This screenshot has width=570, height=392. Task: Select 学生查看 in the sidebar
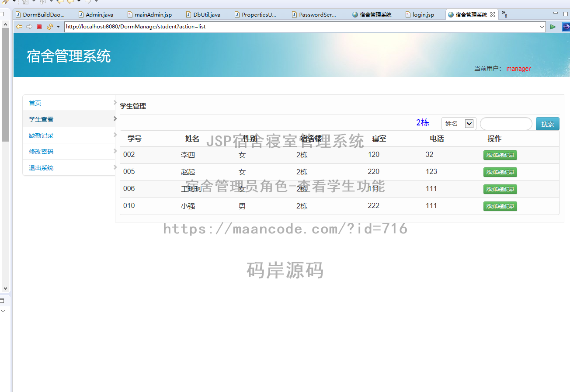pos(41,119)
